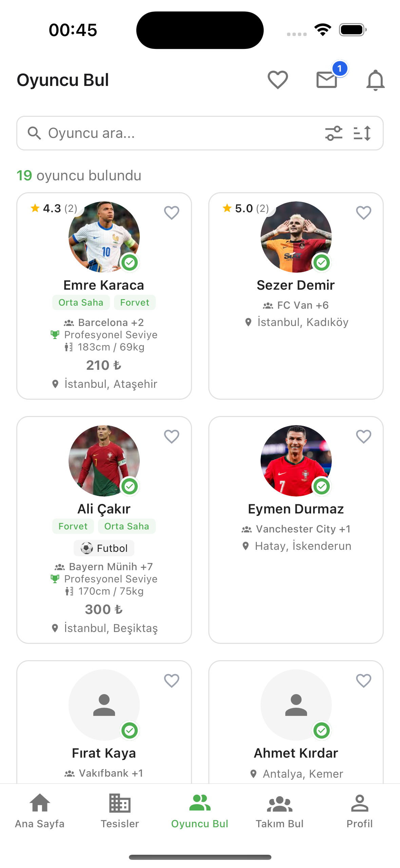Open the notifications bell
Image resolution: width=400 pixels, height=868 pixels.
pyautogui.click(x=375, y=80)
